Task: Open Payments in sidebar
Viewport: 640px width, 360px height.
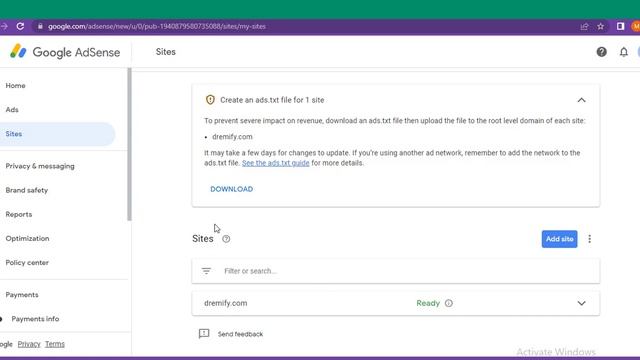Action: pyautogui.click(x=22, y=295)
